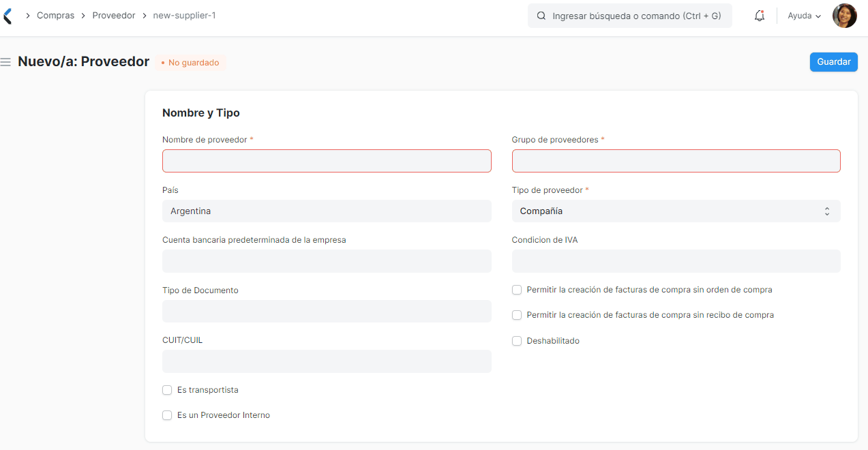The width and height of the screenshot is (868, 450).
Task: Click the Nombre y Tipo section heading
Action: [x=201, y=113]
